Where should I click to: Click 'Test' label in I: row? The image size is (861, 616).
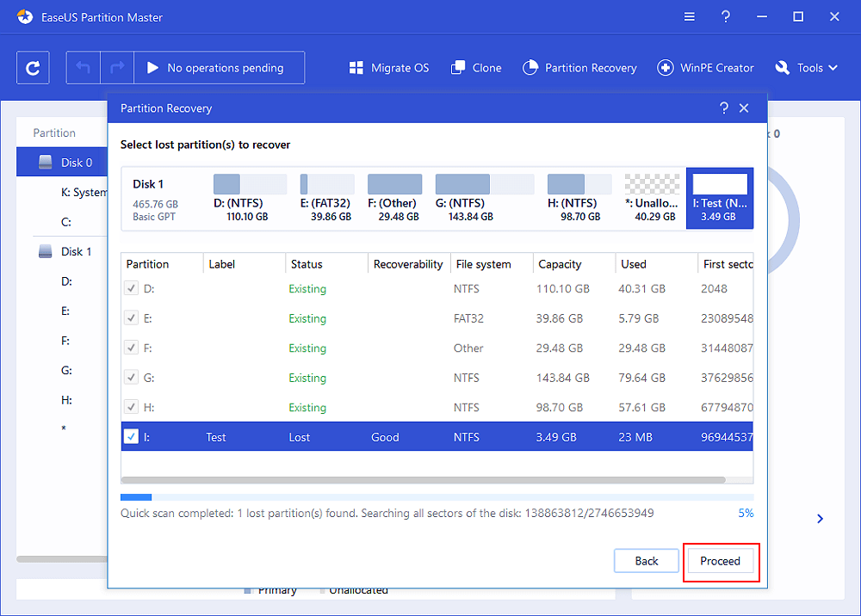coord(216,437)
